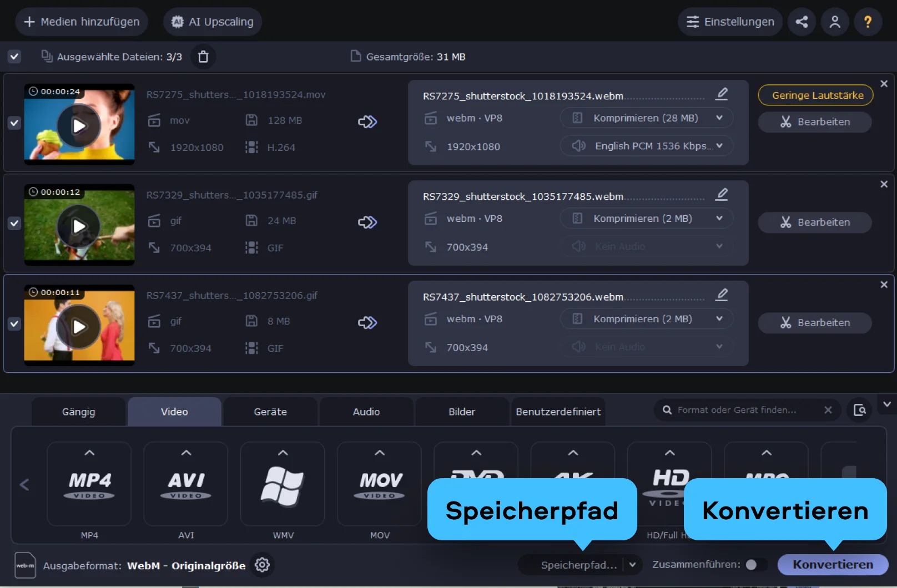The height and width of the screenshot is (588, 897).
Task: Open the user account icon
Action: (834, 22)
